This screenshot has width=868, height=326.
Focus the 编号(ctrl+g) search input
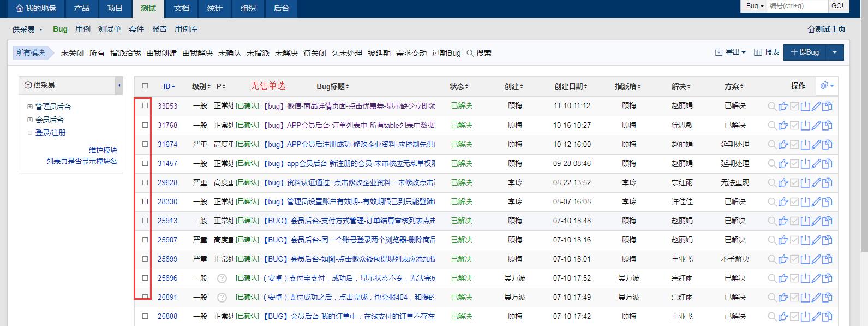797,6
